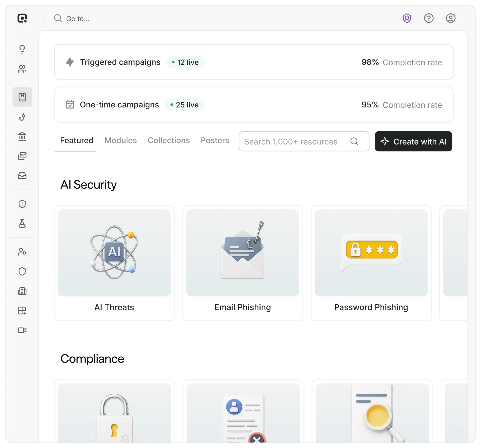Image resolution: width=481 pixels, height=448 pixels.
Task: Click the purple shield user icon
Action: tap(407, 18)
